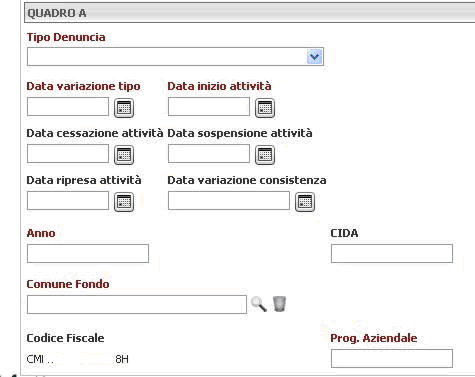Select the Data cessazione attività field
This screenshot has width=475, height=377.
coord(68,154)
